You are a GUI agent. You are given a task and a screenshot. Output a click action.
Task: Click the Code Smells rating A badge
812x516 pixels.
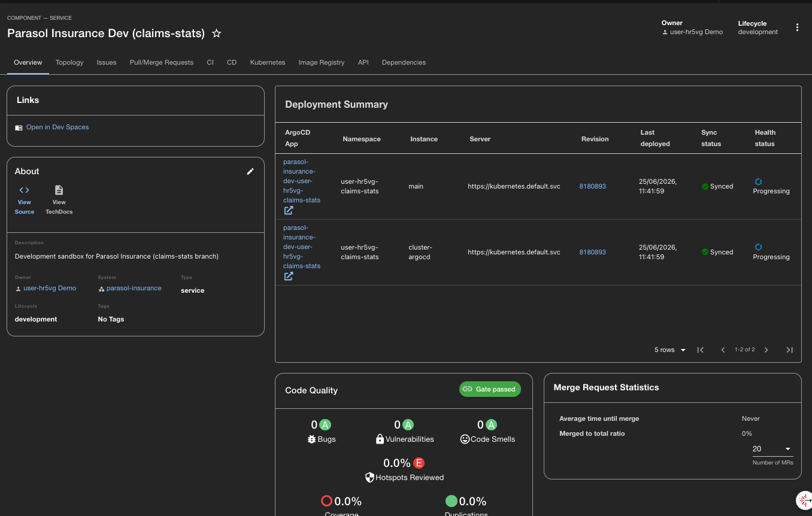[x=491, y=425]
